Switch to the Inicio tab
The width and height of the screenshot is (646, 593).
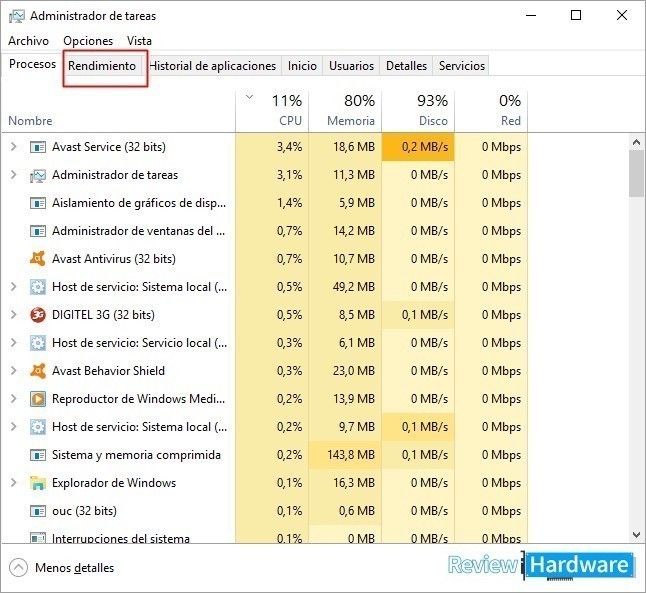pos(302,66)
